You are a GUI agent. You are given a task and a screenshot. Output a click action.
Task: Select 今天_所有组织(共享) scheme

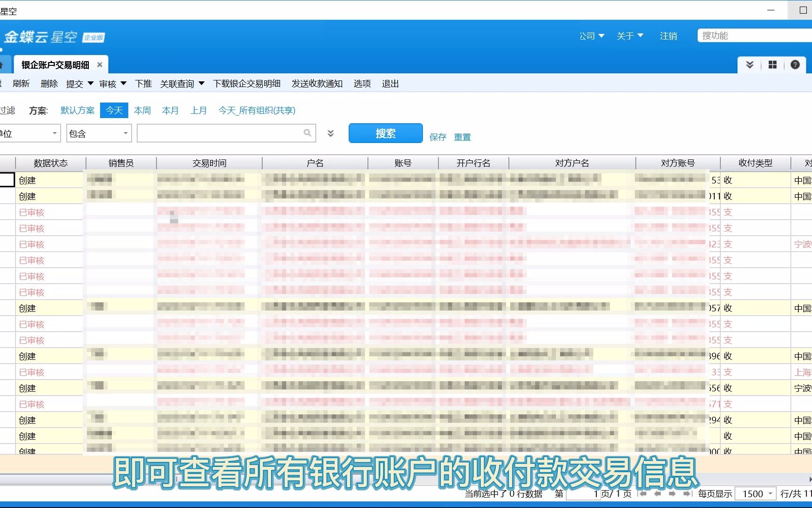click(257, 111)
